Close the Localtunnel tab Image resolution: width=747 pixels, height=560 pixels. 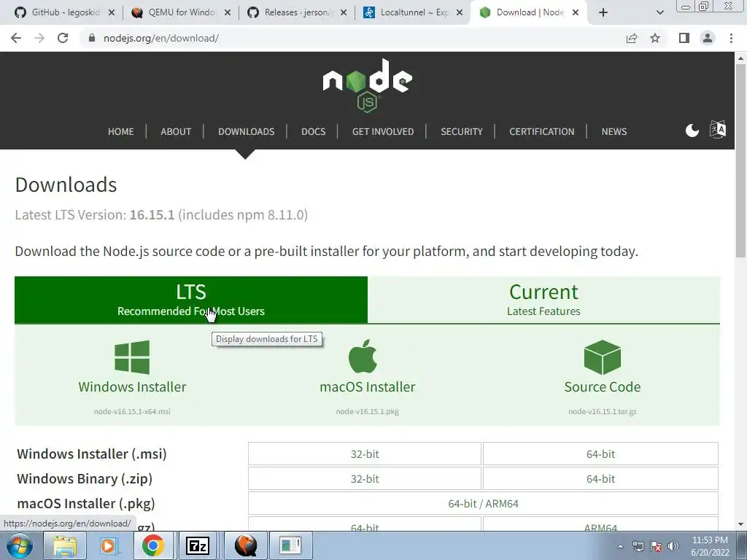[x=460, y=13]
